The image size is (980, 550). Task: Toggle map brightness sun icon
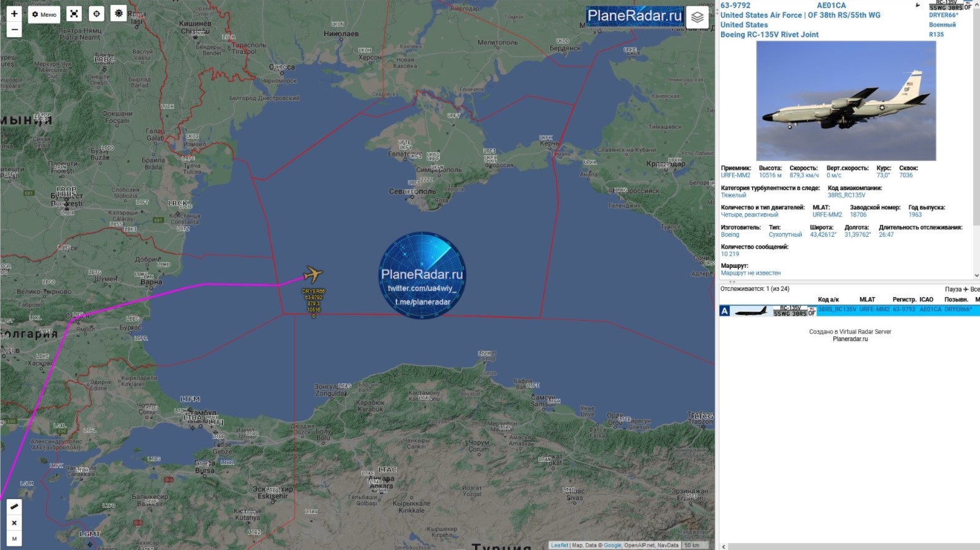[119, 14]
